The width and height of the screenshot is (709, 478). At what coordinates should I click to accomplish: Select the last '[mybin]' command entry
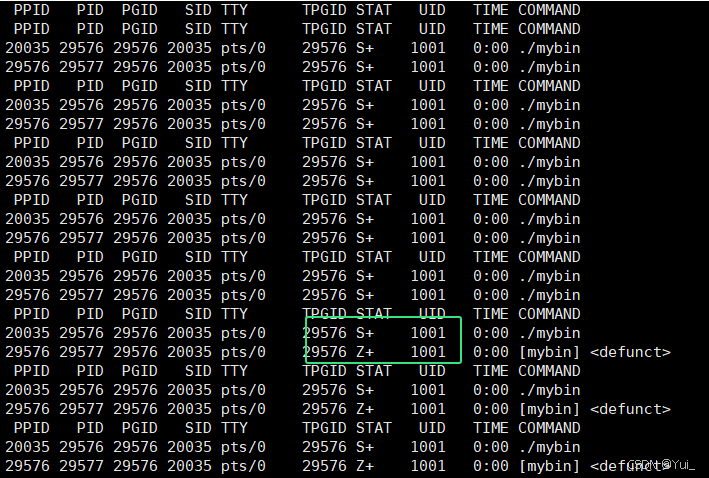tap(549, 466)
